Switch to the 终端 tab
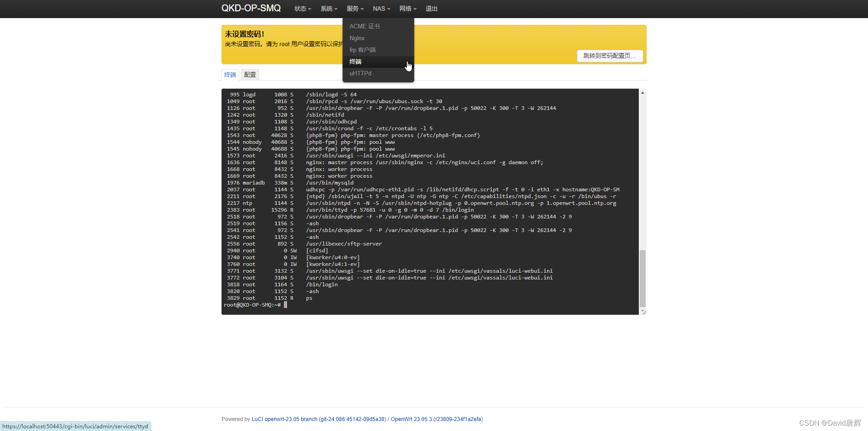The image size is (868, 431). coord(230,74)
